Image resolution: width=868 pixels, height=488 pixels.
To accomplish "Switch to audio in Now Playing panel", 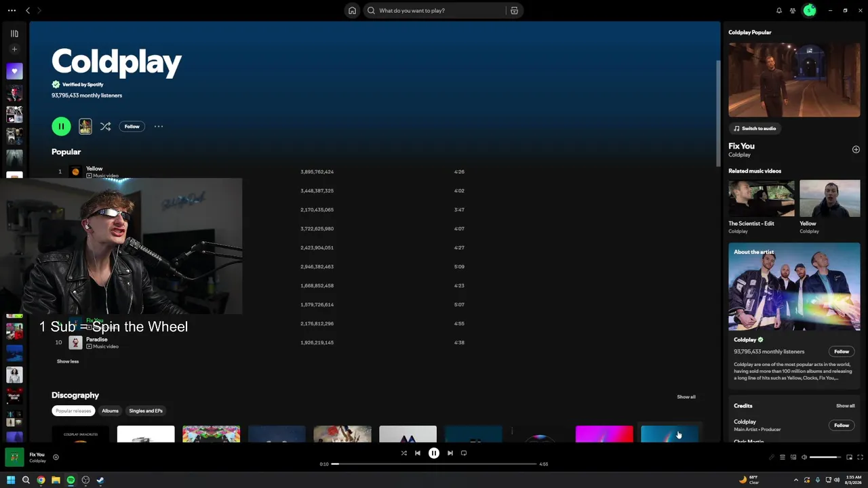I will click(754, 128).
